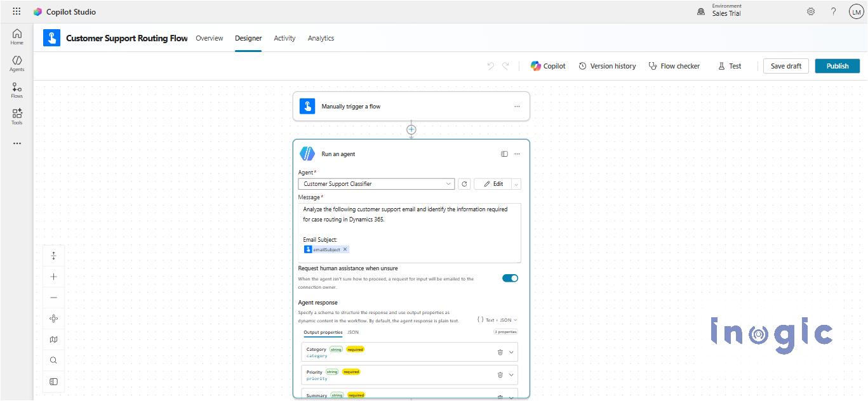
Task: Remove the emailSubject token
Action: click(x=345, y=249)
